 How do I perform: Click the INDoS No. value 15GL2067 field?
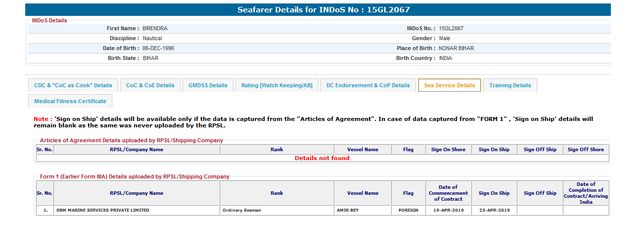[451, 28]
